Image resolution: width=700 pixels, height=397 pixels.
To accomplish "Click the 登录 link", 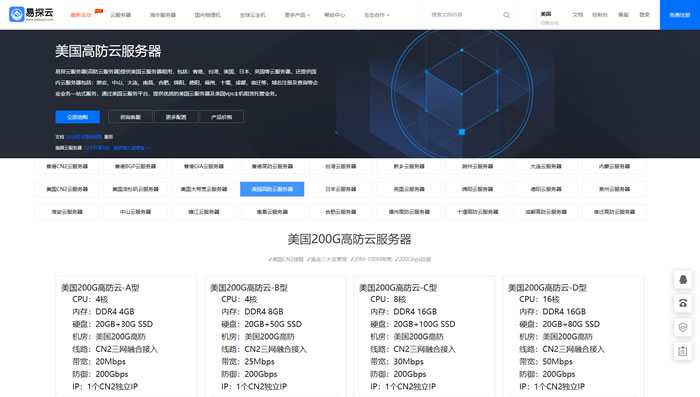I will point(644,15).
